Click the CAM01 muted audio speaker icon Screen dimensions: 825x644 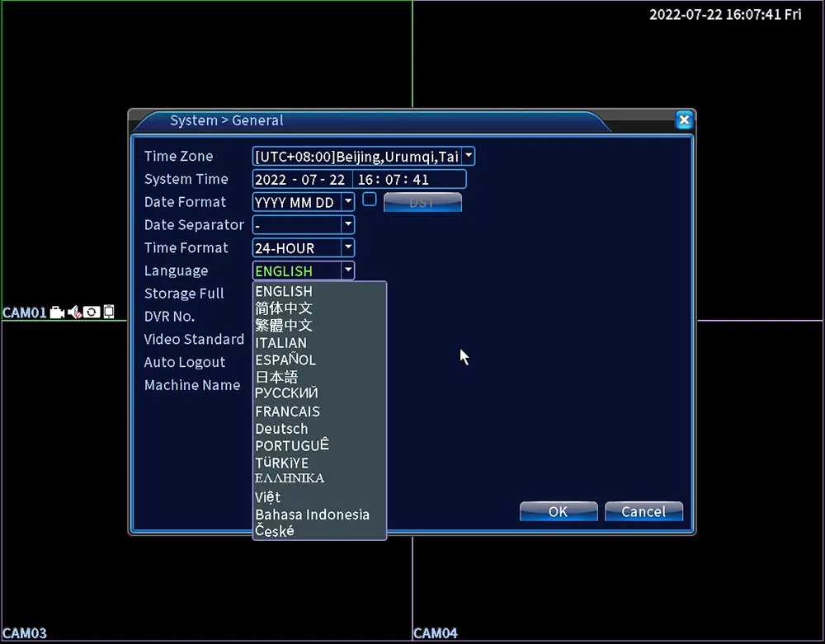tap(74, 313)
